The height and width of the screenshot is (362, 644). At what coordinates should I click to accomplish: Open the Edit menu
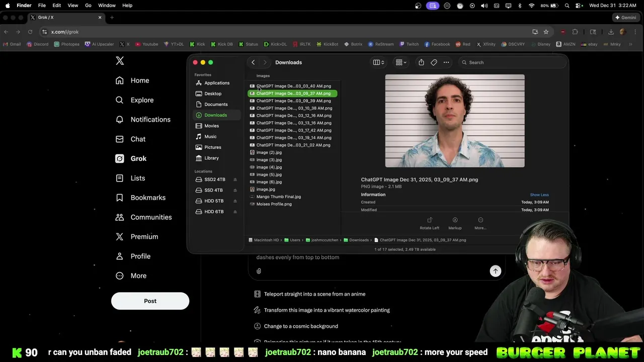point(57,6)
